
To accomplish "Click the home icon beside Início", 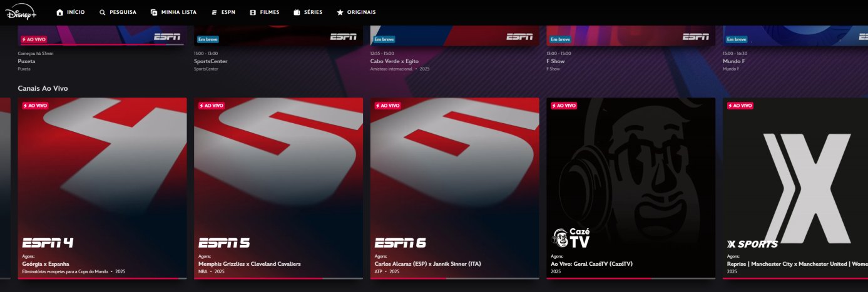I will (x=60, y=13).
